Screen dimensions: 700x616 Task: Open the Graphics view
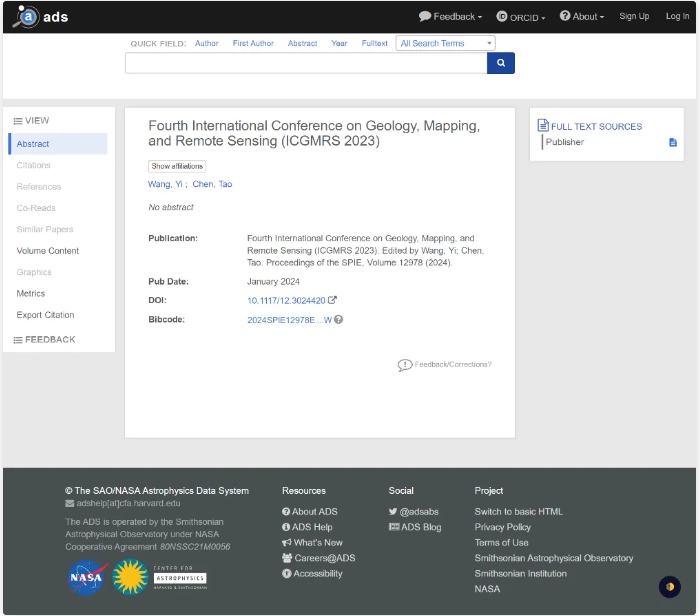[x=34, y=272]
